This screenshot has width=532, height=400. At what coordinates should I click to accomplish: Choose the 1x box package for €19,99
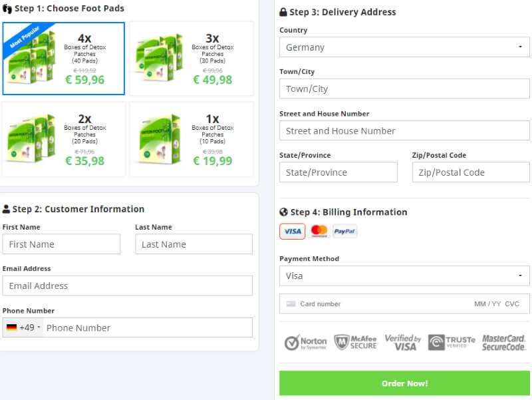tap(192, 140)
